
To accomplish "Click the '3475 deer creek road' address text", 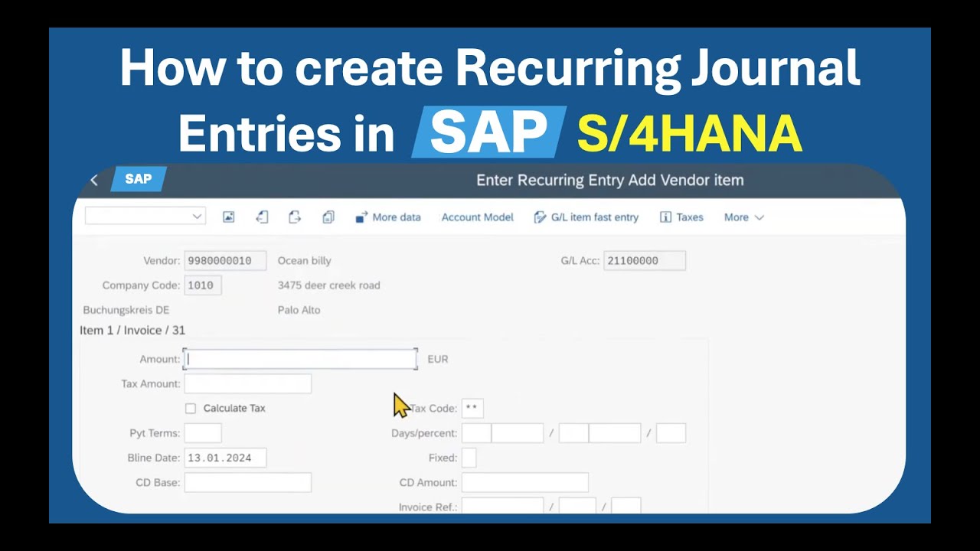I will coord(329,285).
